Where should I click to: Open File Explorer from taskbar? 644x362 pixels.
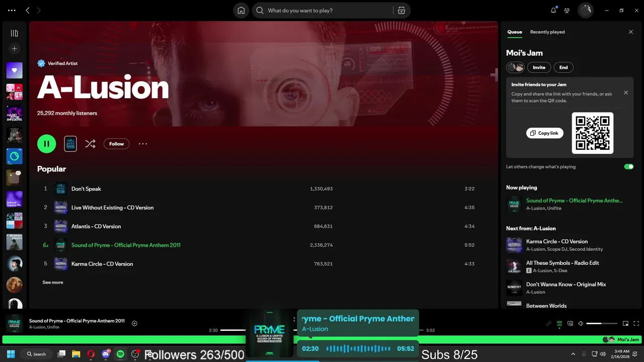[x=76, y=354]
